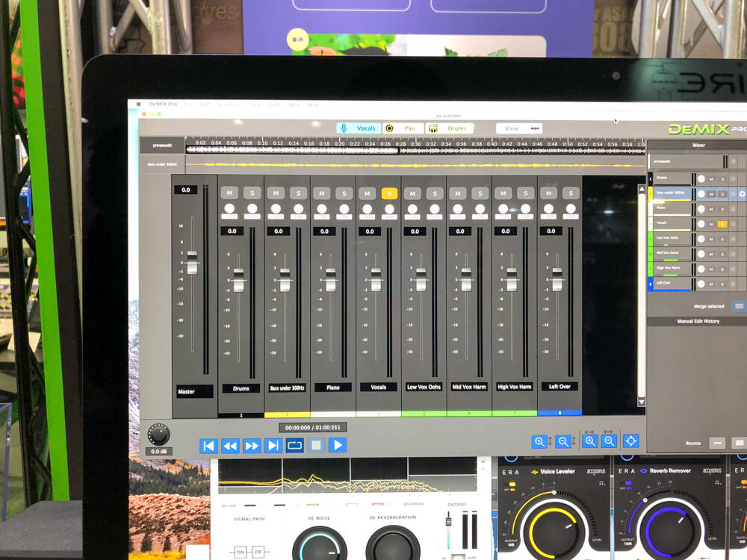Click the zoom-to-fit diamond icon

(630, 441)
